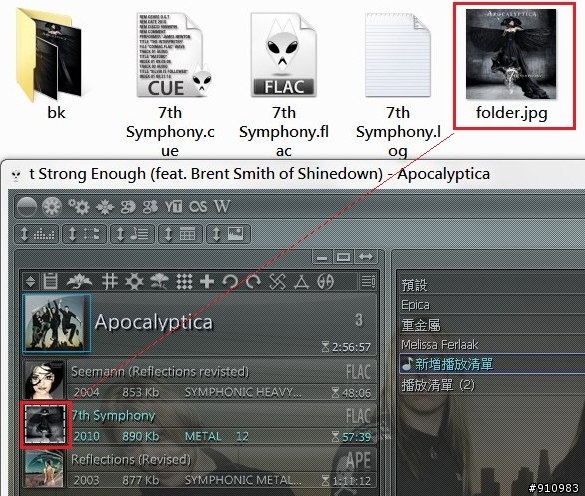Select the 7th Symphony album row
The image size is (585, 496).
pos(200,425)
